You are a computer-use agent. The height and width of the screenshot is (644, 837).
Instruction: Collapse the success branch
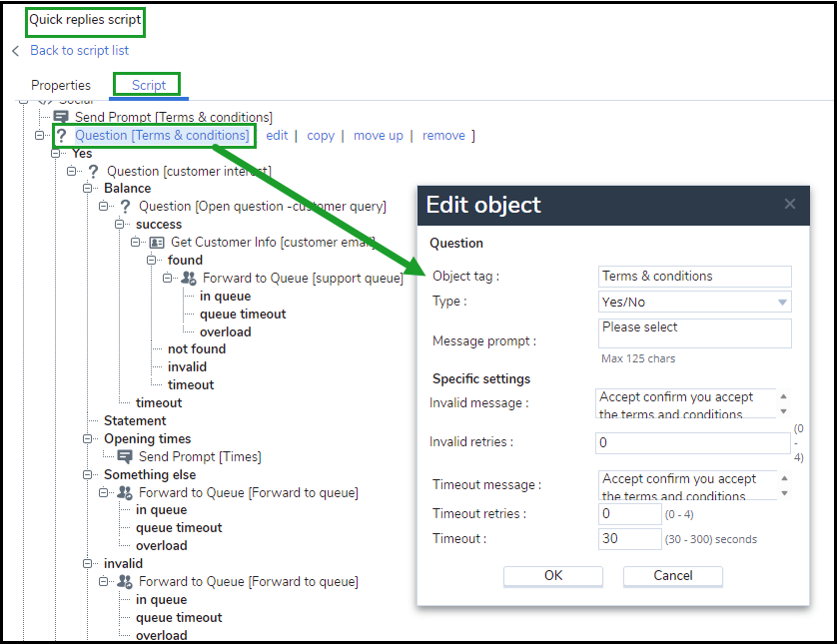tap(120, 224)
